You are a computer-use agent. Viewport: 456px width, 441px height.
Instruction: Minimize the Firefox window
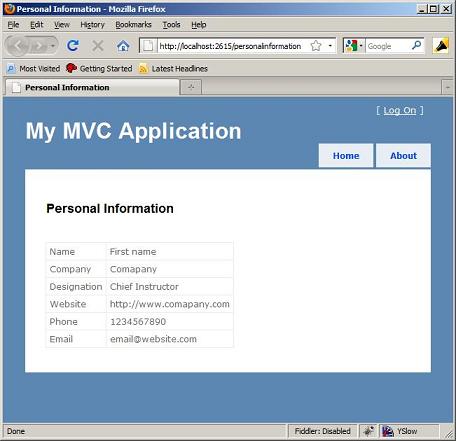pos(422,9)
